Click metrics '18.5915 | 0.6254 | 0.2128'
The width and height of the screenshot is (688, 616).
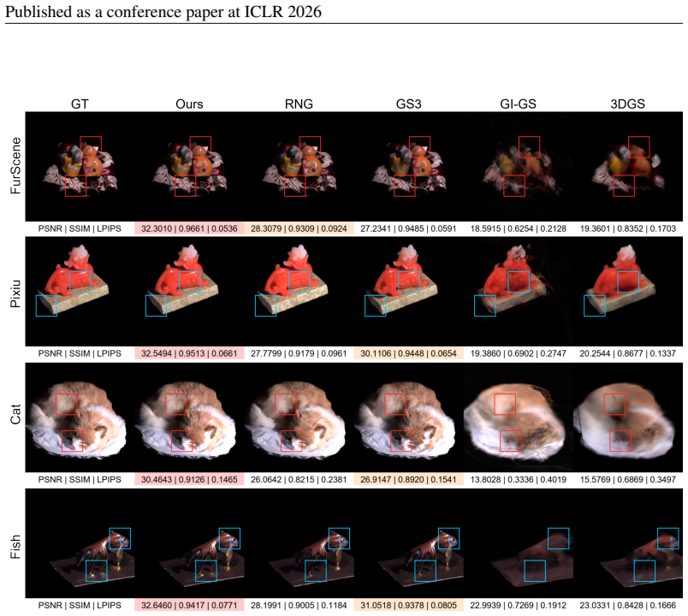click(x=519, y=228)
